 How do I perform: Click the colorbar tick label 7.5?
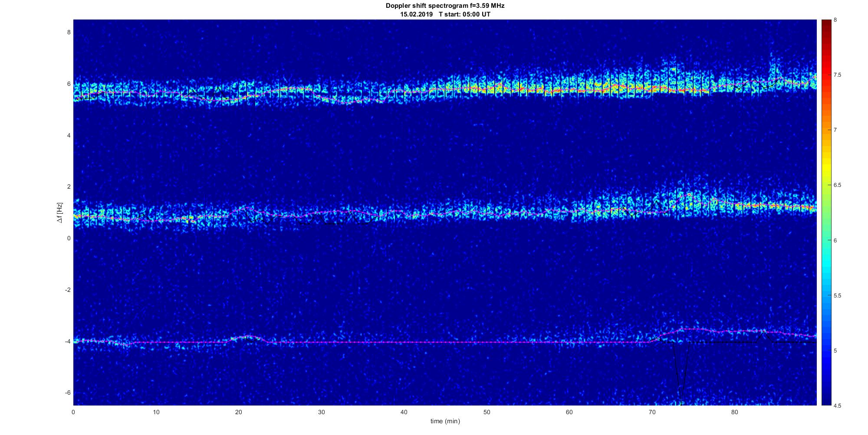tap(838, 75)
